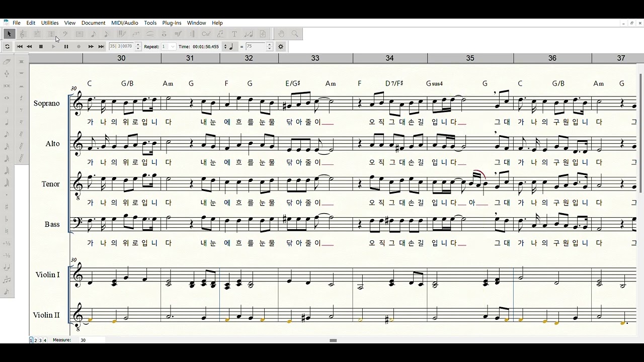Image resolution: width=644 pixels, height=362 pixels.
Task: Select the Page Layout tool
Action: [262, 34]
